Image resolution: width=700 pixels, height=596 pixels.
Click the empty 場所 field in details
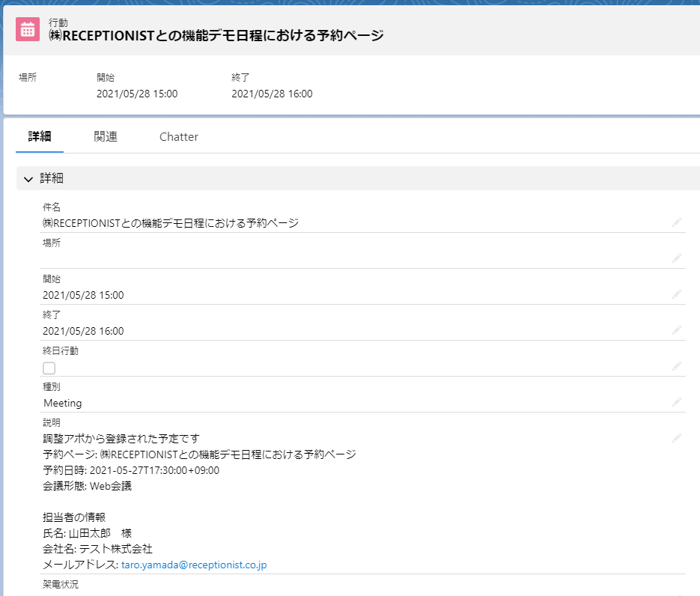[352, 258]
